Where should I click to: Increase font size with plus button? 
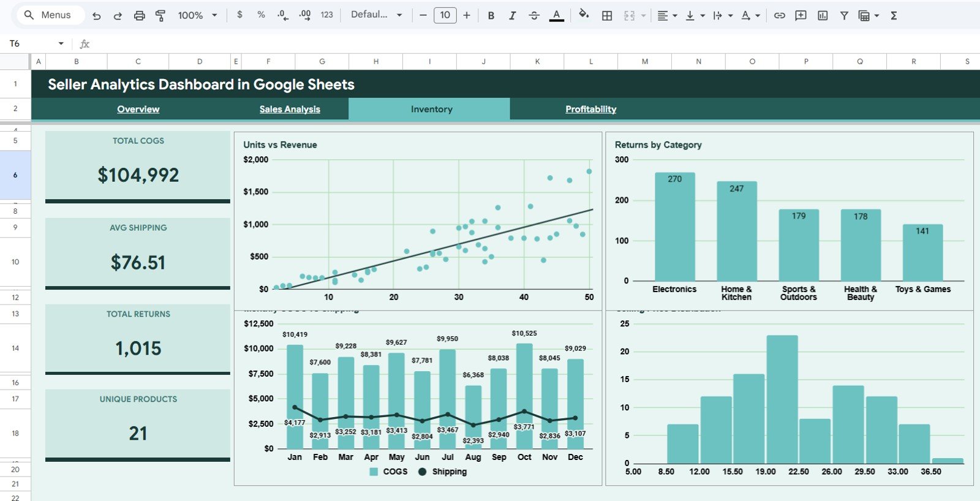tap(467, 15)
